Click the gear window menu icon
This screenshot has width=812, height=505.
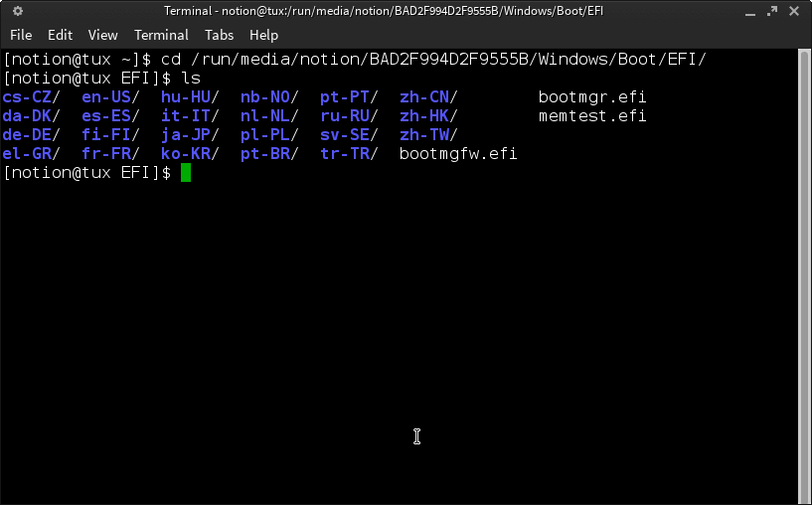coord(18,11)
